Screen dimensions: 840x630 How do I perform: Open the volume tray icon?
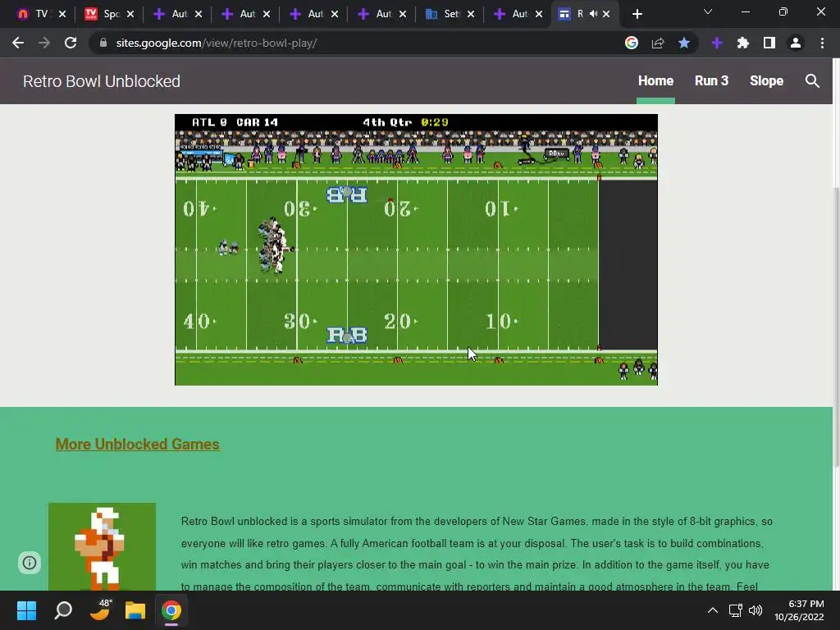(756, 610)
